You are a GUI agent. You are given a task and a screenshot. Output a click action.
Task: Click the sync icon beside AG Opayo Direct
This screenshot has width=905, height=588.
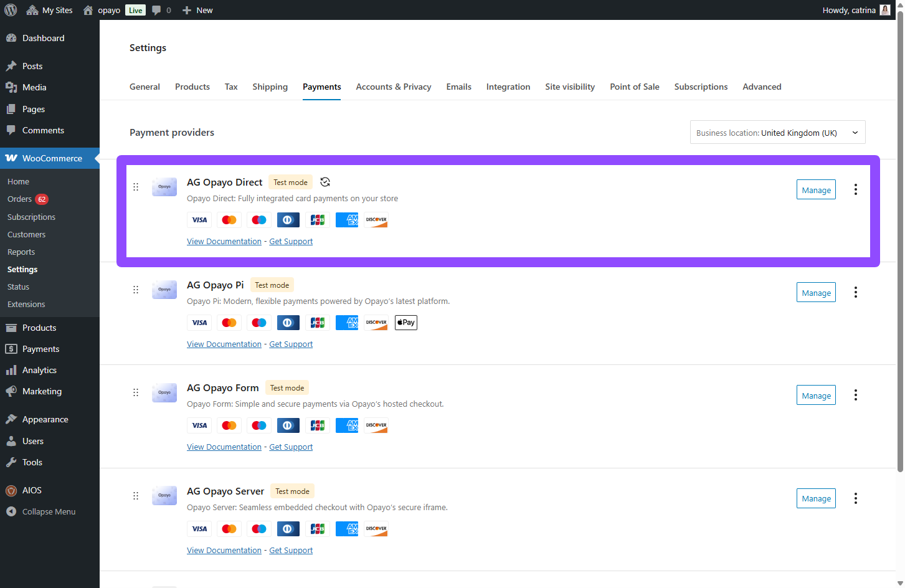pos(325,182)
